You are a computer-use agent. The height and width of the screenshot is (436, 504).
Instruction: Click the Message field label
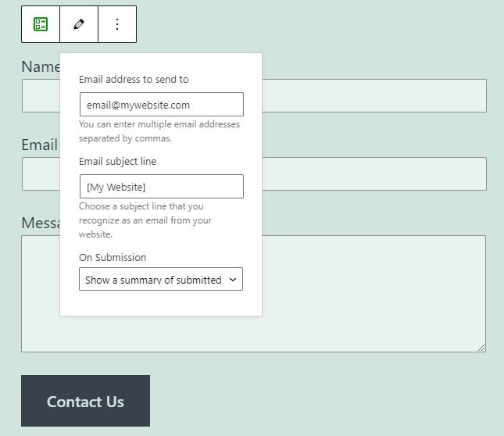[x=40, y=223]
